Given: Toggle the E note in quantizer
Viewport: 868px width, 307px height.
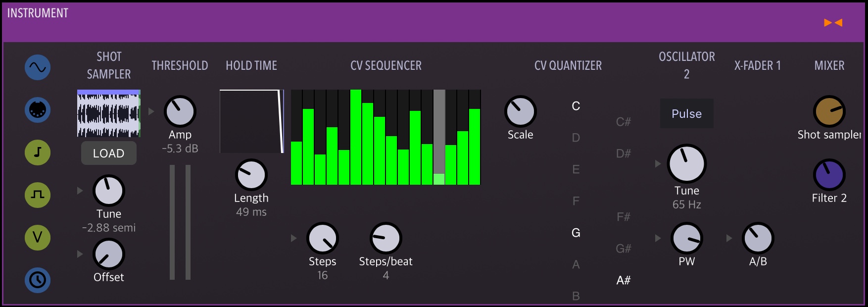Looking at the screenshot, I should (x=576, y=169).
